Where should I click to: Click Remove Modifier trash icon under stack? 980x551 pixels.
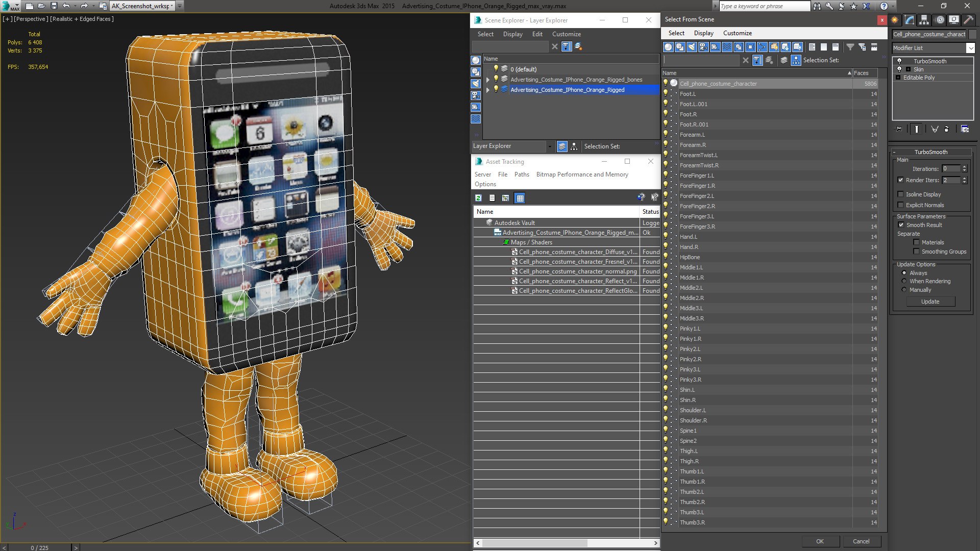click(x=947, y=129)
